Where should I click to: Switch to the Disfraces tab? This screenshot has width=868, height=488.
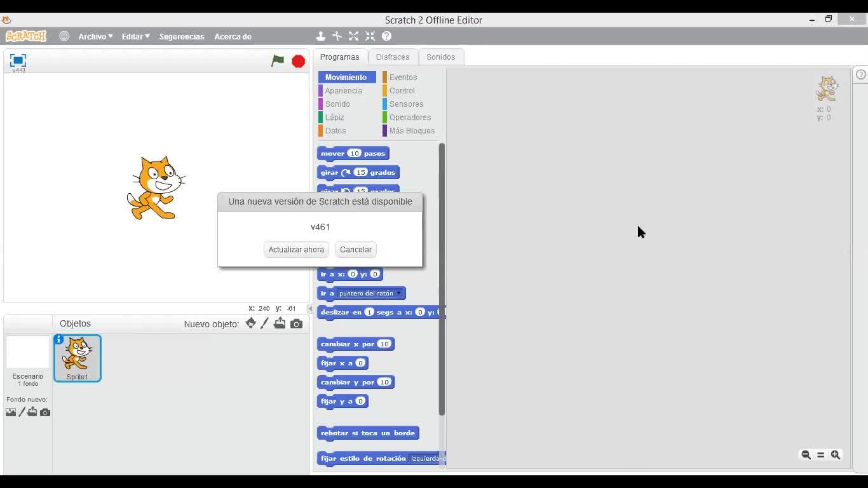[x=393, y=57]
